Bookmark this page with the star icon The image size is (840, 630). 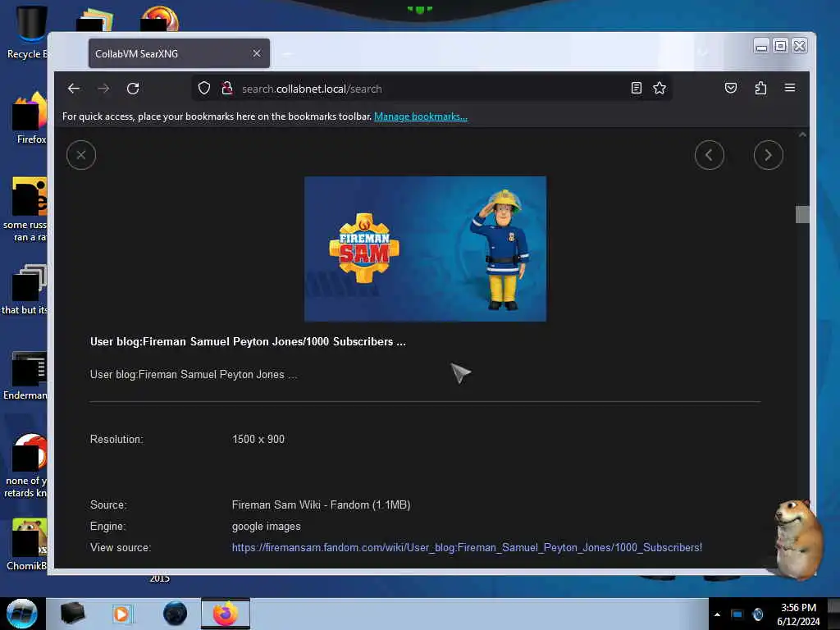660,89
